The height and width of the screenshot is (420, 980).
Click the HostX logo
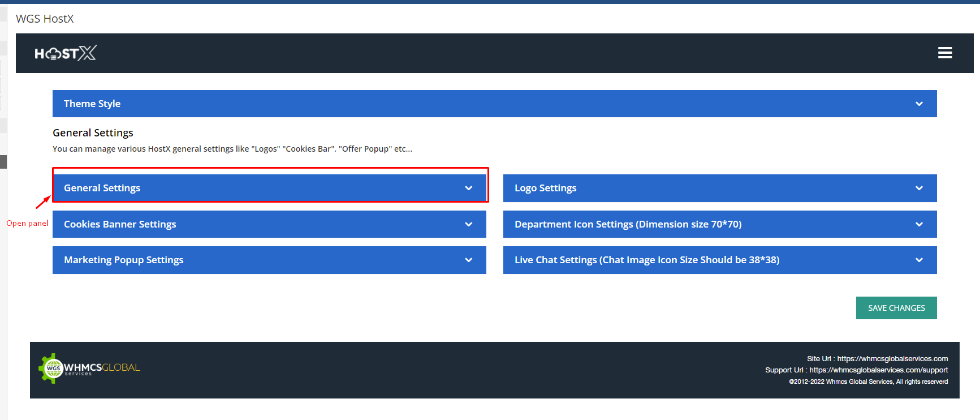pyautogui.click(x=66, y=53)
